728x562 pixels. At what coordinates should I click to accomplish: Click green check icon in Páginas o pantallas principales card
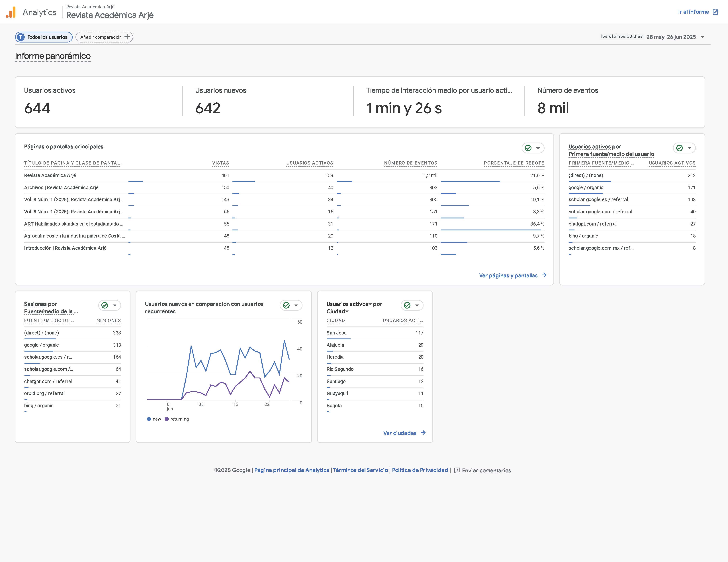[528, 148]
